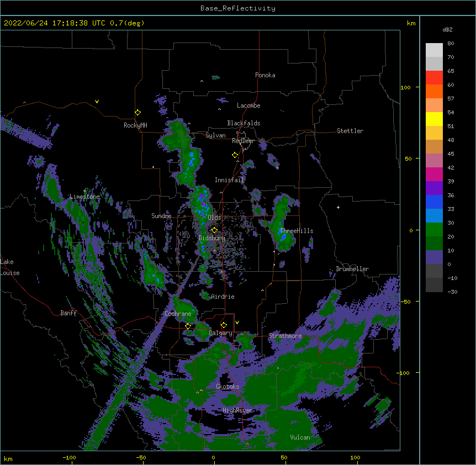
Task: Click the white asterisk marker above Limestone
Action: pyautogui.click(x=84, y=191)
